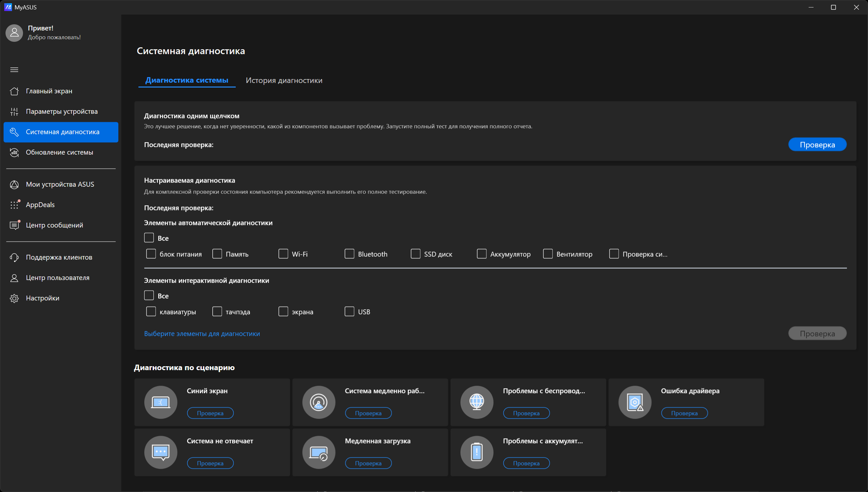Screen dimensions: 868x492
Task: Open the AppDeals section
Action: click(x=61, y=205)
